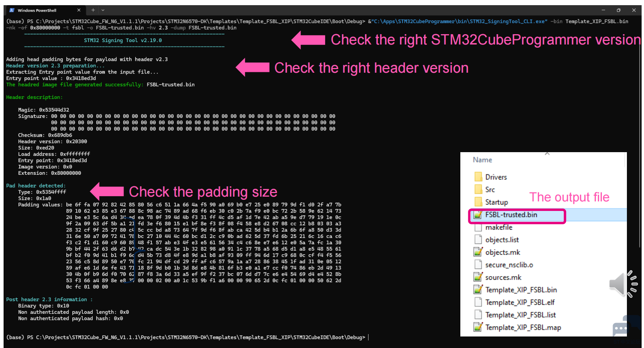
Task: Click the Template_XIP_FSBL.bin file icon
Action: pyautogui.click(x=478, y=290)
